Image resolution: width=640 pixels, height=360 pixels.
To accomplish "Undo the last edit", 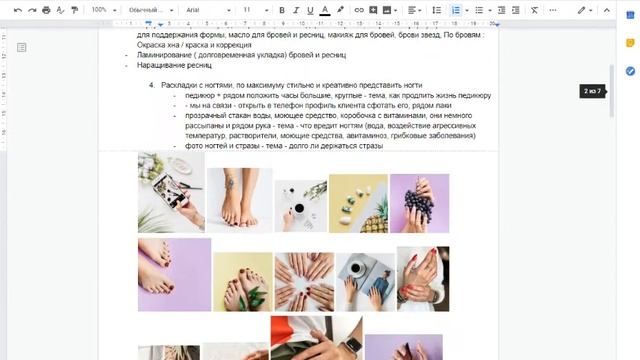I will tap(18, 10).
